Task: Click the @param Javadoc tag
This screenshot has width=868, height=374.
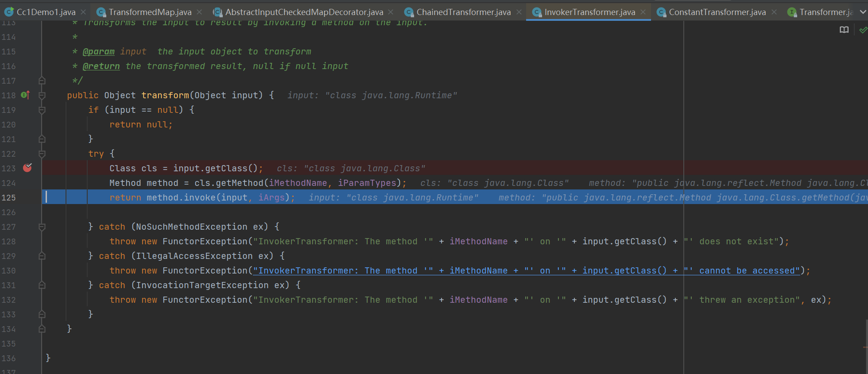Action: 99,51
